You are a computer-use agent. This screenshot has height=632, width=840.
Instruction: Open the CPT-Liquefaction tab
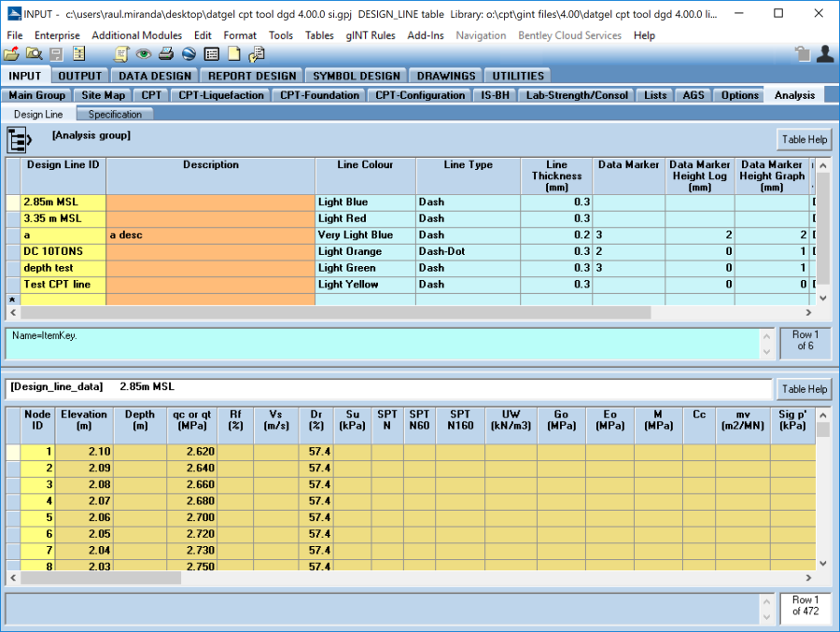click(221, 95)
